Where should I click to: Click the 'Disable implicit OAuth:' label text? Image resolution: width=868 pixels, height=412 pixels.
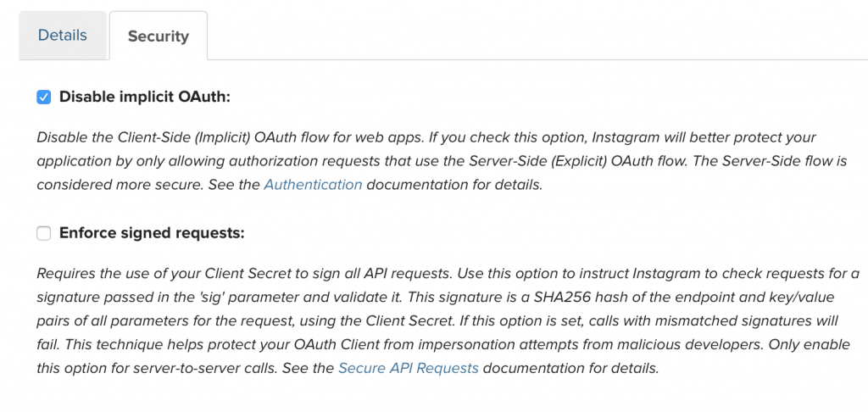144,97
